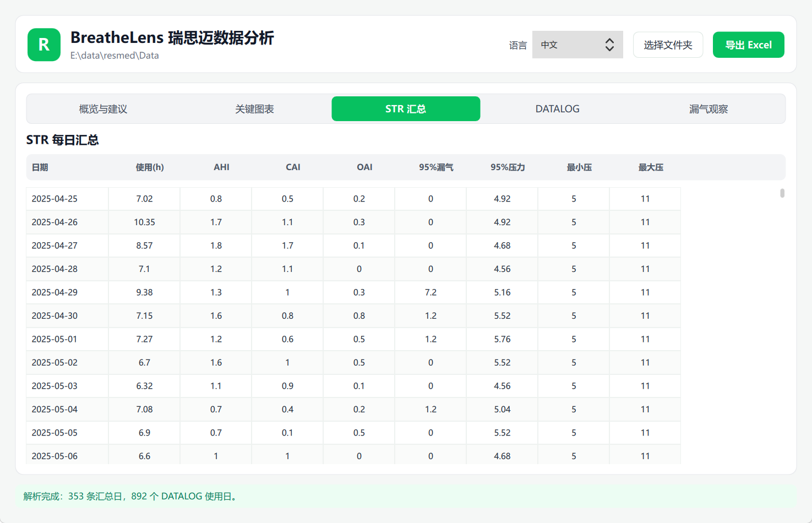Click the 选择文件夹 button
The image size is (812, 523).
tap(668, 45)
